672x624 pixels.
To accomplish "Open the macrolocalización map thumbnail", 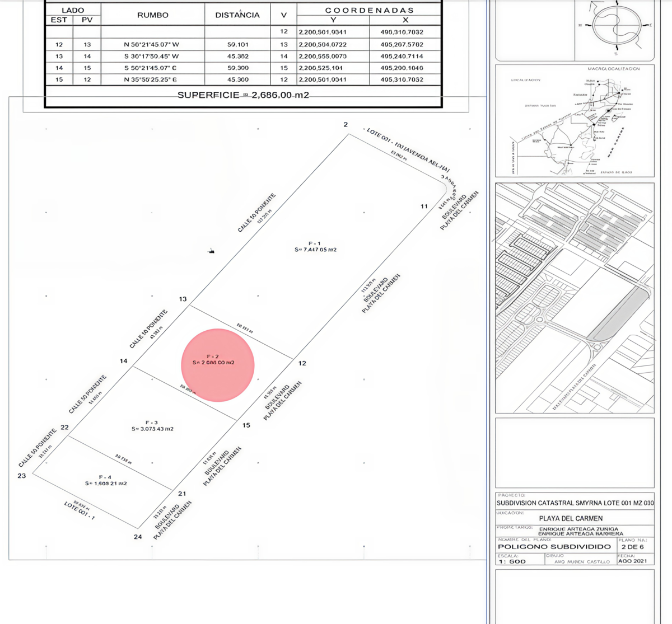I will click(x=575, y=121).
